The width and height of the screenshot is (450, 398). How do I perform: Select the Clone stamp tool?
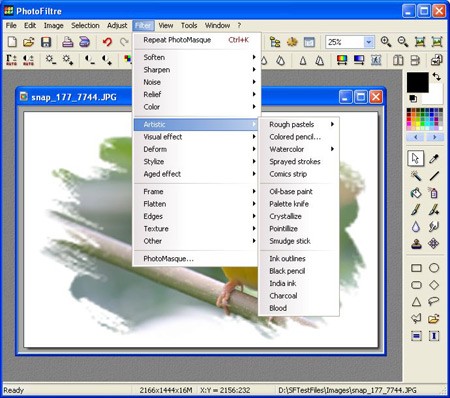(x=416, y=244)
